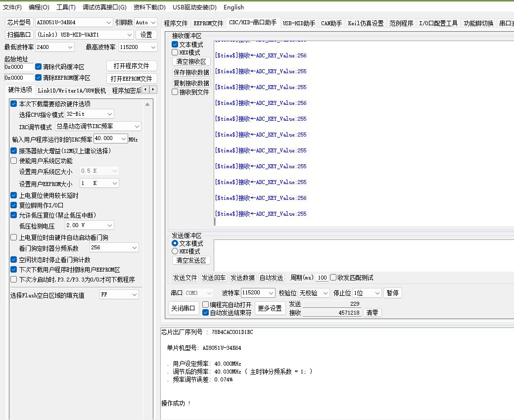Open 文件(F) menu

pyautogui.click(x=12, y=7)
